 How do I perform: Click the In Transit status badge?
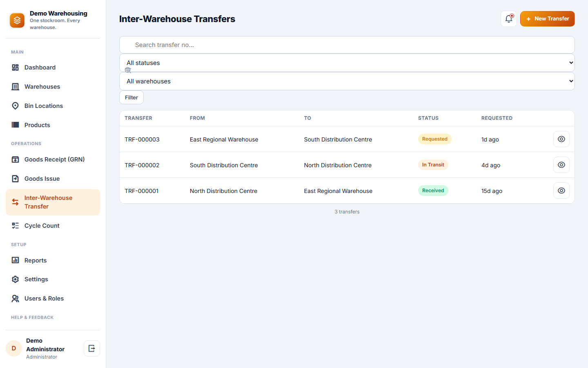point(433,165)
